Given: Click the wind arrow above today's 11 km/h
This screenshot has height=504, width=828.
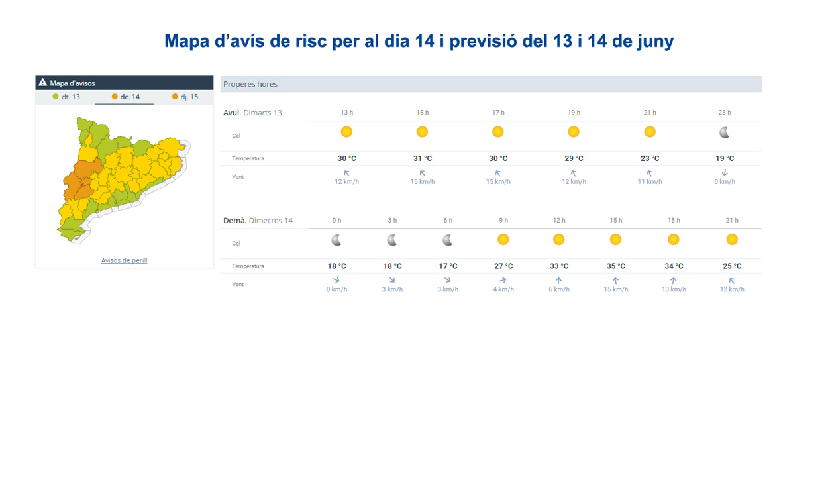Looking at the screenshot, I should (x=650, y=173).
